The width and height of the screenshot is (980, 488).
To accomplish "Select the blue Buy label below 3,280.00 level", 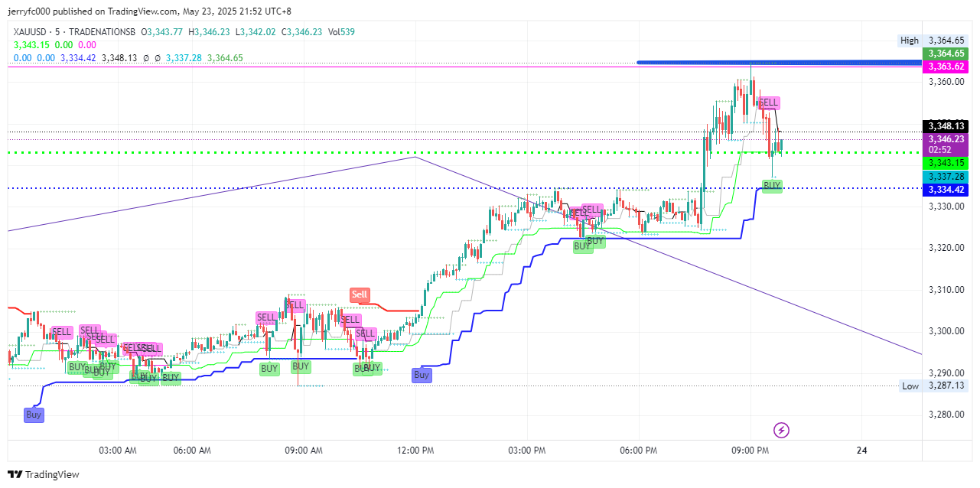I will pos(34,415).
